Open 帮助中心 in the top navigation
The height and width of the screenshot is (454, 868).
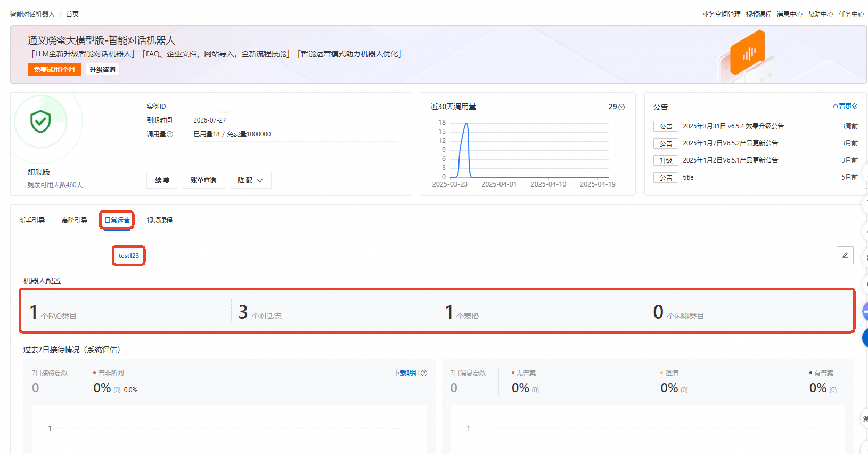pos(820,14)
